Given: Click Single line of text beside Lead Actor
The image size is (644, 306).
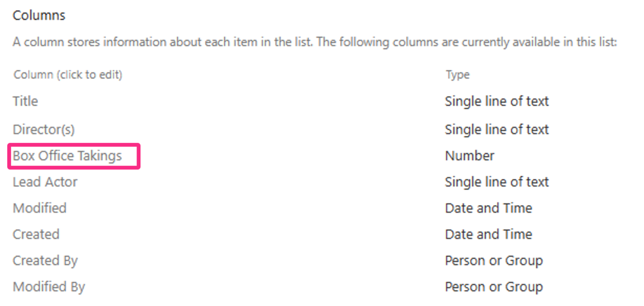Looking at the screenshot, I should pos(497,182).
